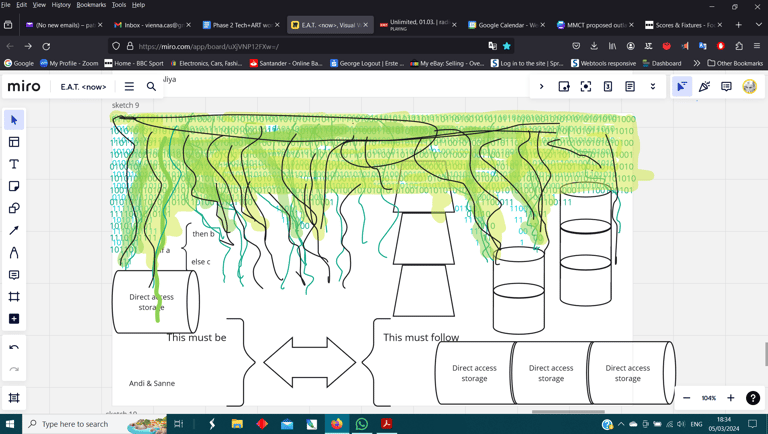This screenshot has width=768, height=434.
Task: Click the Windows taskbar search box
Action: click(x=94, y=424)
